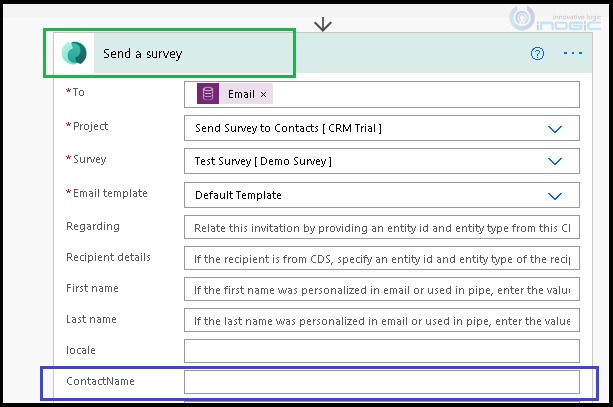Expand the Survey dropdown chevron
613x407 pixels.
click(x=556, y=162)
